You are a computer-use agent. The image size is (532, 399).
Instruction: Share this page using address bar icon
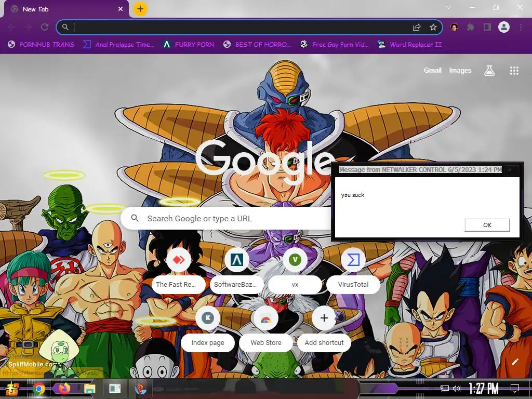[417, 28]
